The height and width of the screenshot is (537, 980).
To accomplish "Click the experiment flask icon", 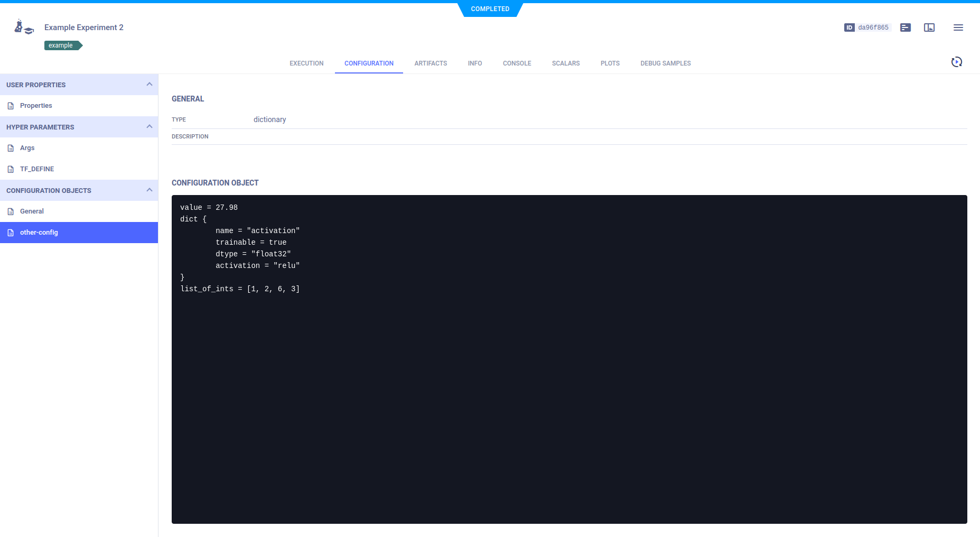I will 23,27.
